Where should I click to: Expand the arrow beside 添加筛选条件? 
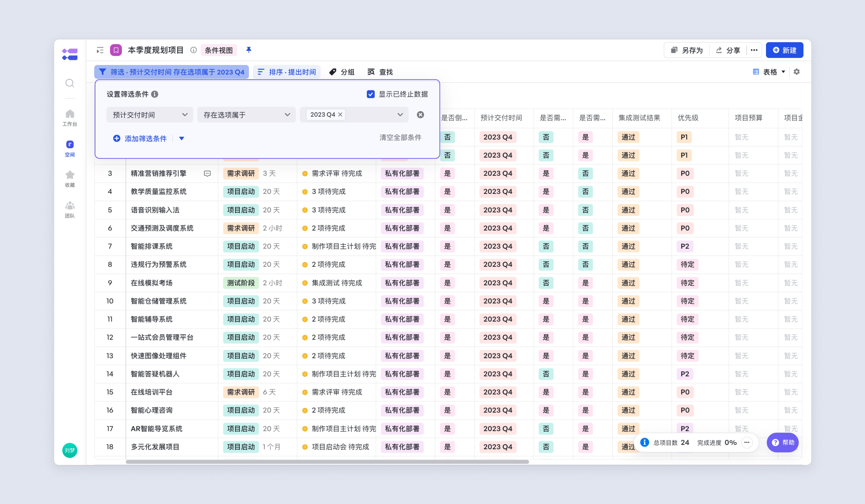[x=182, y=139]
